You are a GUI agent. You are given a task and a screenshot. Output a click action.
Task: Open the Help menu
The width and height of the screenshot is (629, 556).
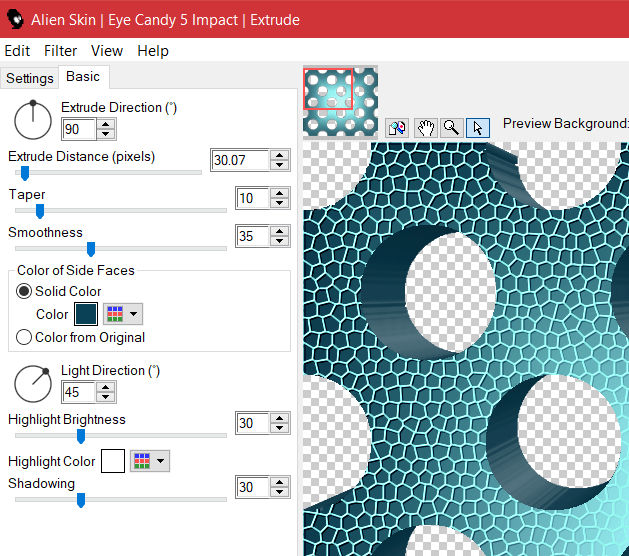(x=153, y=51)
